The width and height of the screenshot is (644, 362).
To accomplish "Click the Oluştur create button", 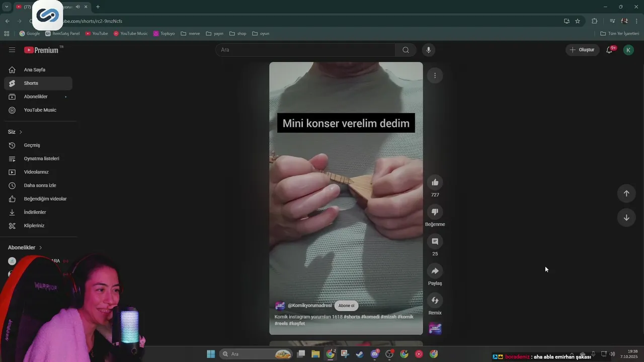I will point(582,50).
